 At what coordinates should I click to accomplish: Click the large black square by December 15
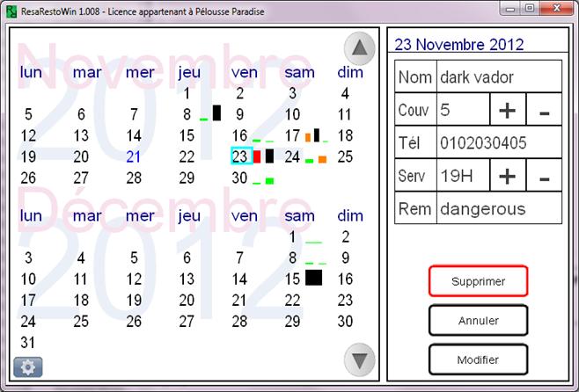pos(314,278)
